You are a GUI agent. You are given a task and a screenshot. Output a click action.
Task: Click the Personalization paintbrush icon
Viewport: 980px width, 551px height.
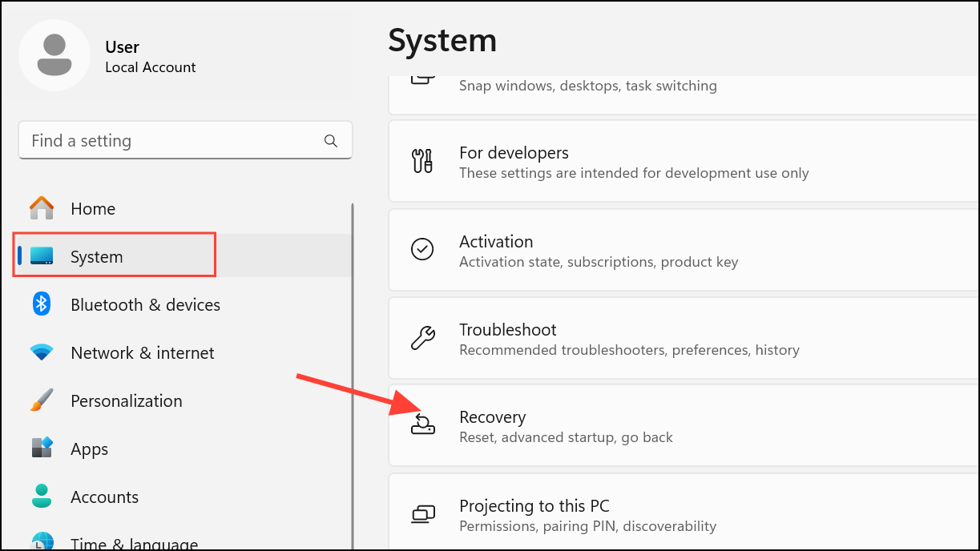[41, 400]
